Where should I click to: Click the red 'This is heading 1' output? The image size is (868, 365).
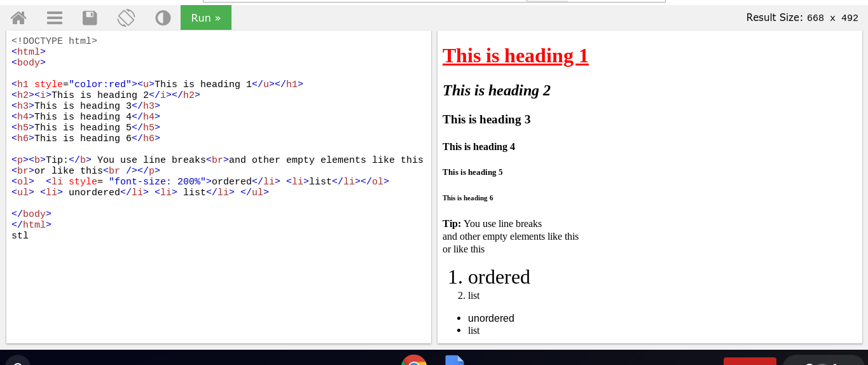pos(515,56)
